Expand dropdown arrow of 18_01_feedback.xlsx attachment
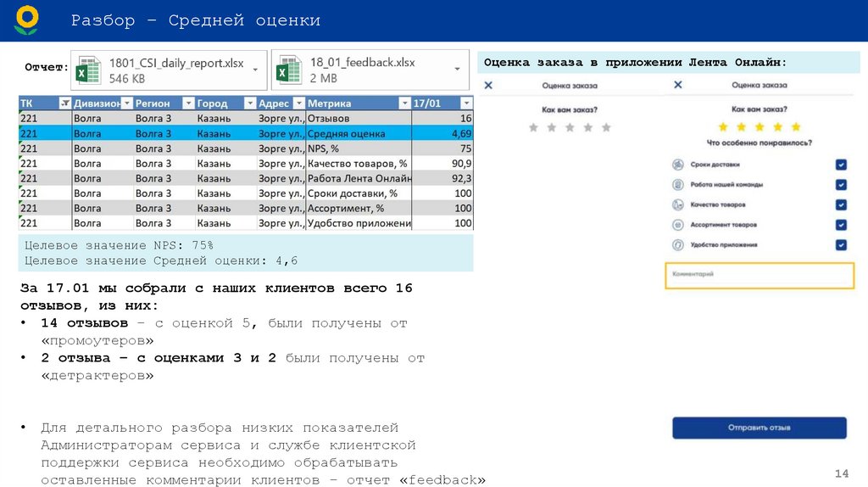Screen dimensions: 868x487 click(458, 70)
